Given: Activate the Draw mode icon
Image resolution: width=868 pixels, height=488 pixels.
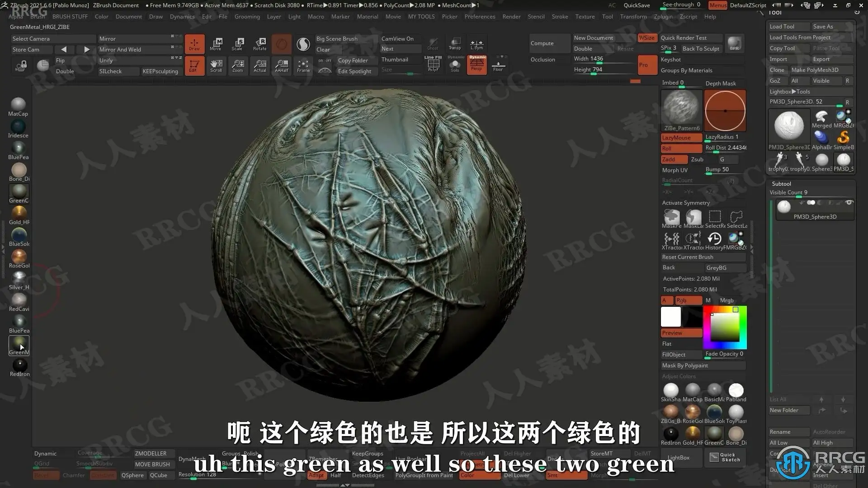Looking at the screenshot, I should click(194, 44).
